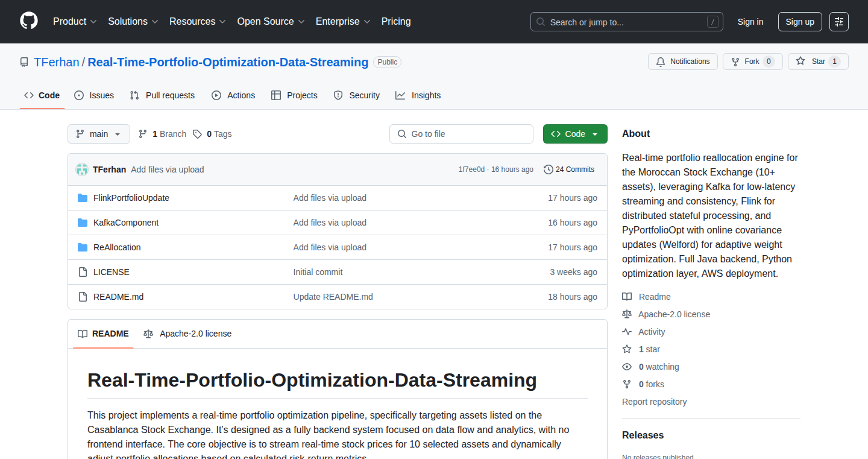The width and height of the screenshot is (868, 459).
Task: Click the Sign in link
Action: (x=750, y=22)
